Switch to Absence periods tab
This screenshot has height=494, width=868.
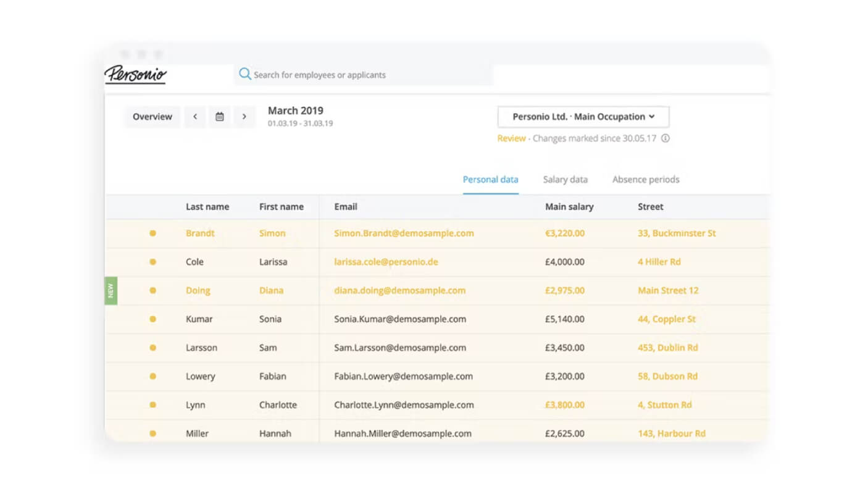pos(646,180)
